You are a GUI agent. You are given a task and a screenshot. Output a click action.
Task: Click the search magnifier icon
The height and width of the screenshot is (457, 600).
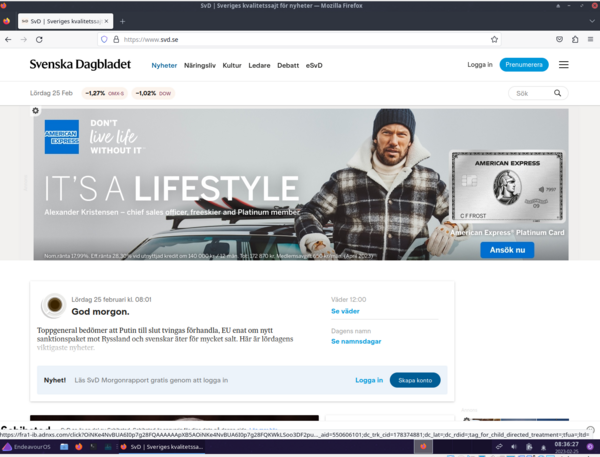558,93
